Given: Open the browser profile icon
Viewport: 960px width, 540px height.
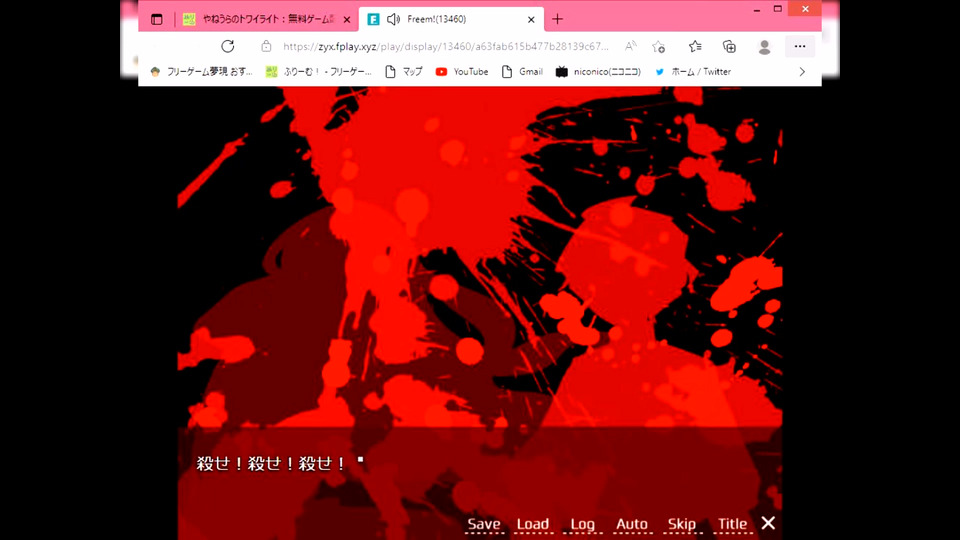Looking at the screenshot, I should click(x=764, y=47).
